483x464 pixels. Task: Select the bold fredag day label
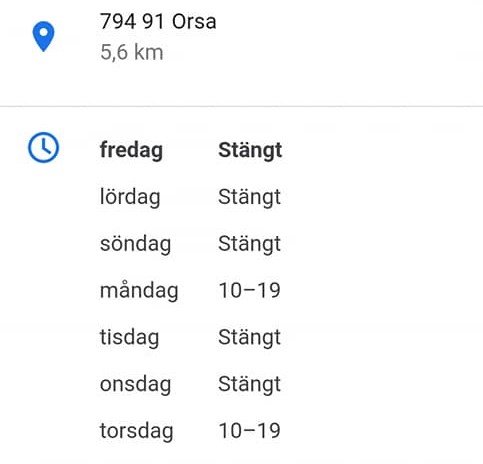pos(131,150)
